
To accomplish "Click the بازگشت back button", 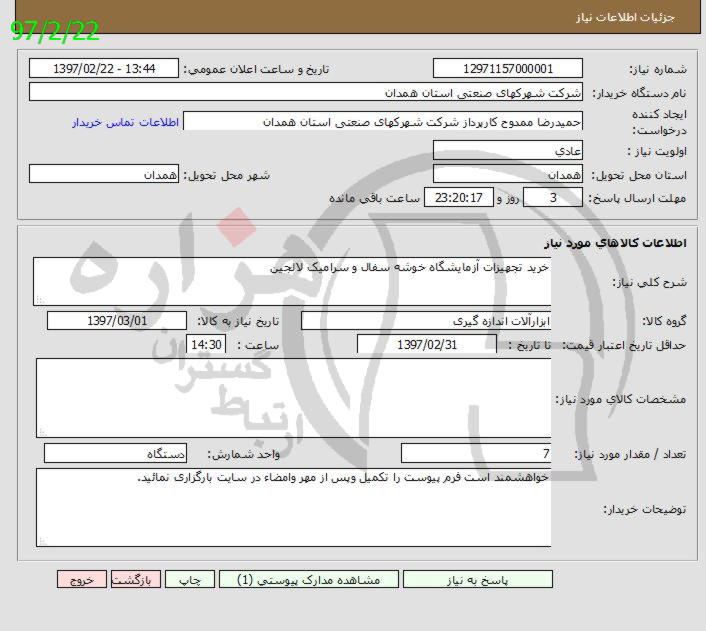I will click(136, 579).
